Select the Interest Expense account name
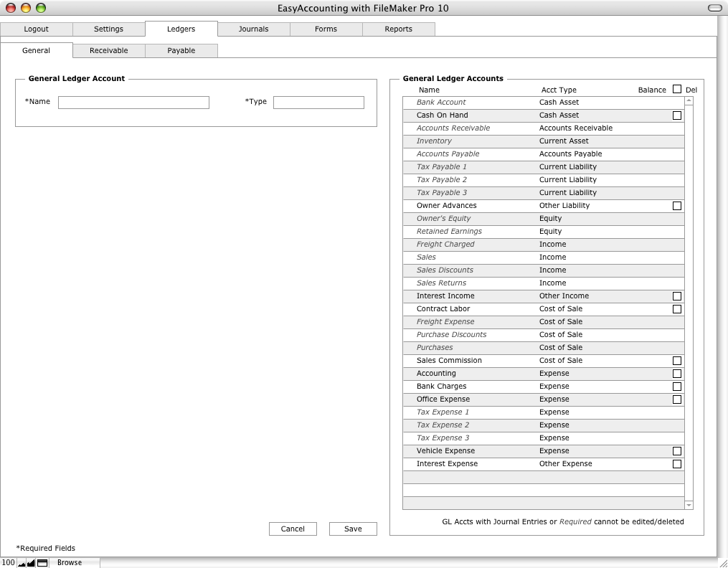 tap(447, 464)
